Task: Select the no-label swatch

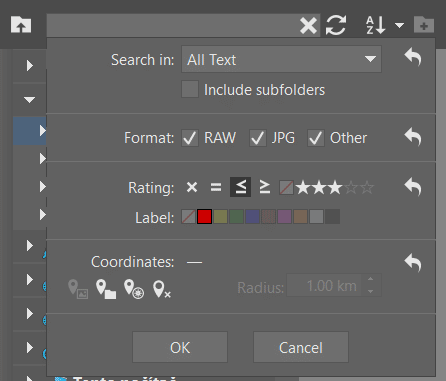Action: [188, 217]
